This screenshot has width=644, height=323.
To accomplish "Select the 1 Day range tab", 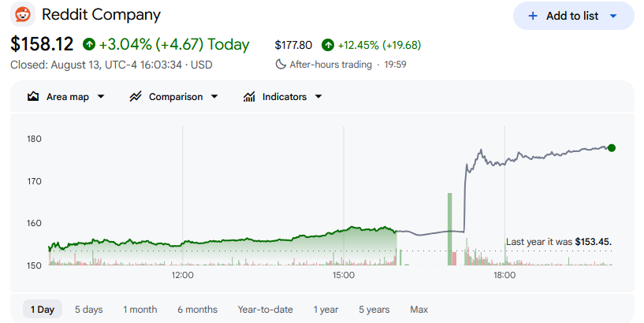I will pos(43,309).
